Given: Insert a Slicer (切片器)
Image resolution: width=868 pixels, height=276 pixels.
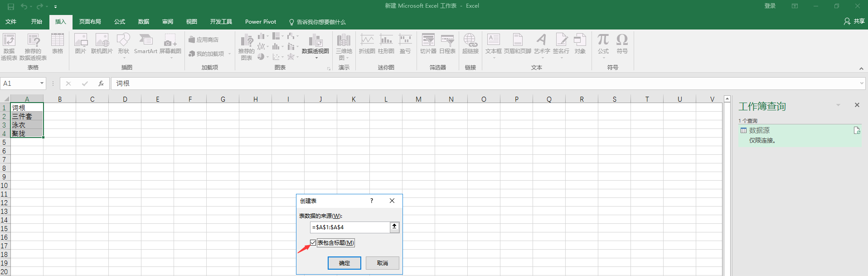Looking at the screenshot, I should pos(428,44).
